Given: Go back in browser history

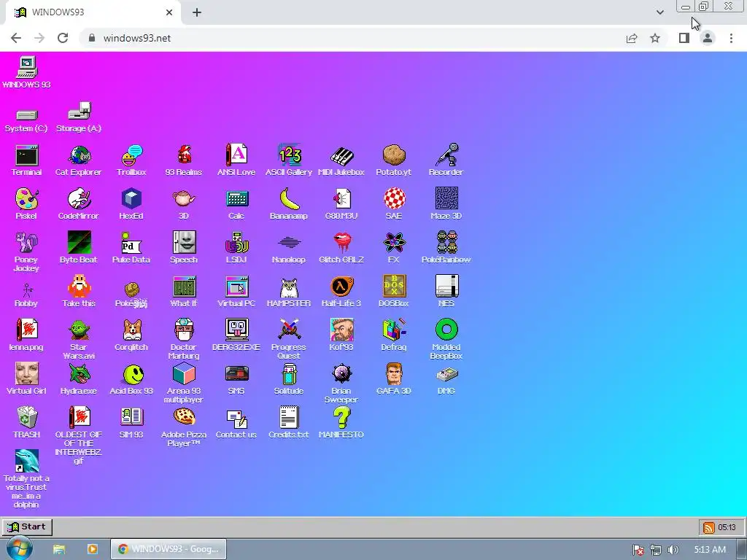Looking at the screenshot, I should [x=16, y=38].
